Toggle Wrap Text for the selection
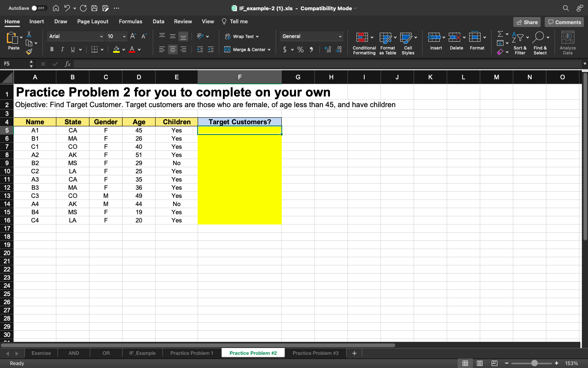Viewport: 588px width, 368px height. tap(242, 36)
